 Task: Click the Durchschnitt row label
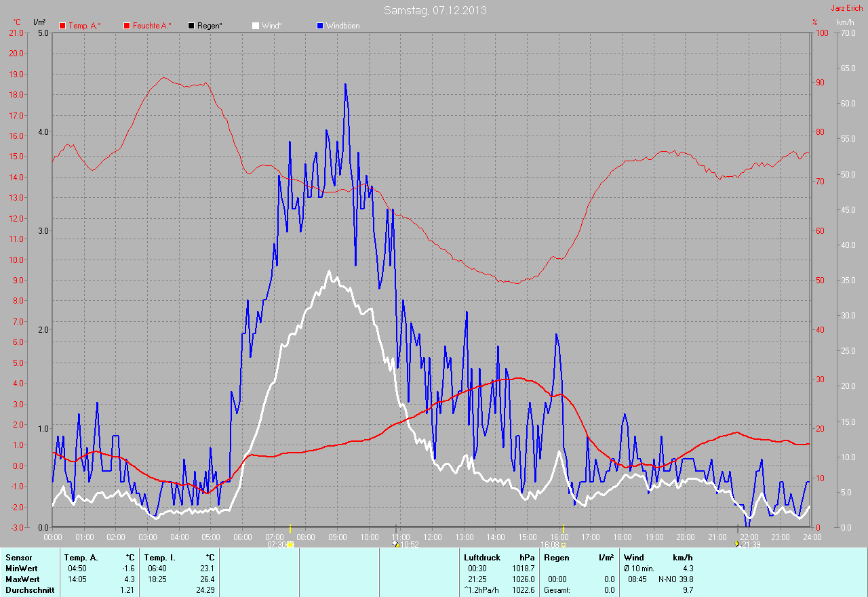tap(29, 590)
